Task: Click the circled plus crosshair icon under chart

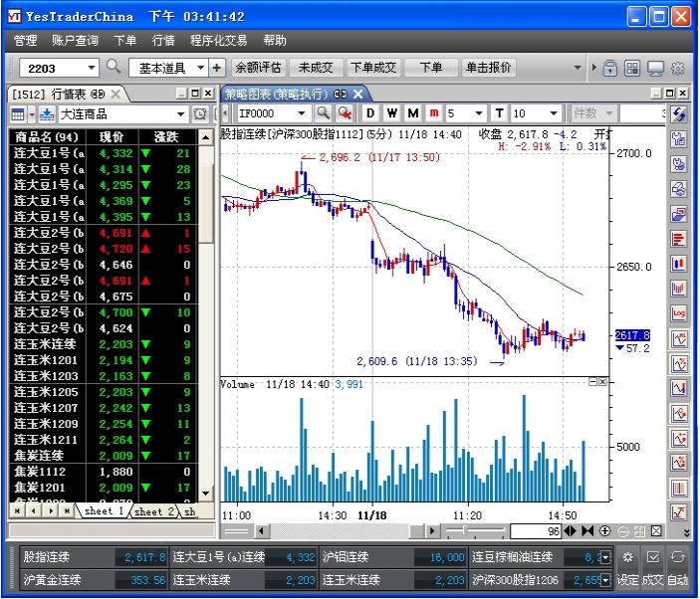Action: click(x=605, y=530)
